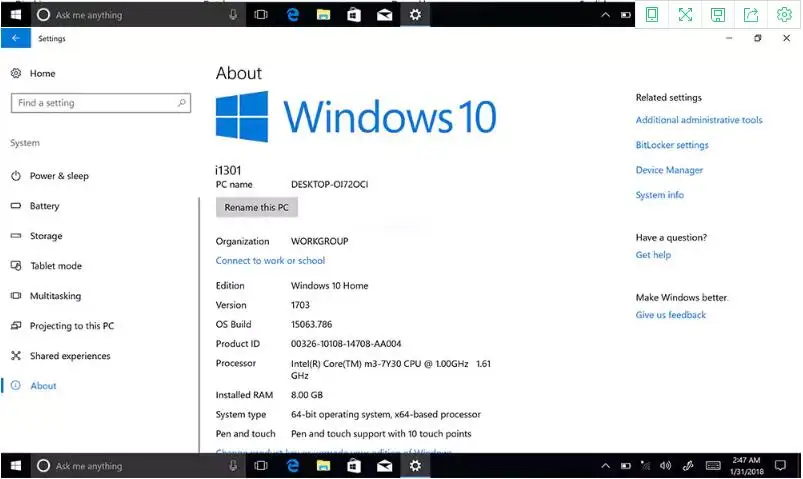Show hidden icons in taskbar with the clock
This screenshot has height=479, width=803.
point(605,465)
